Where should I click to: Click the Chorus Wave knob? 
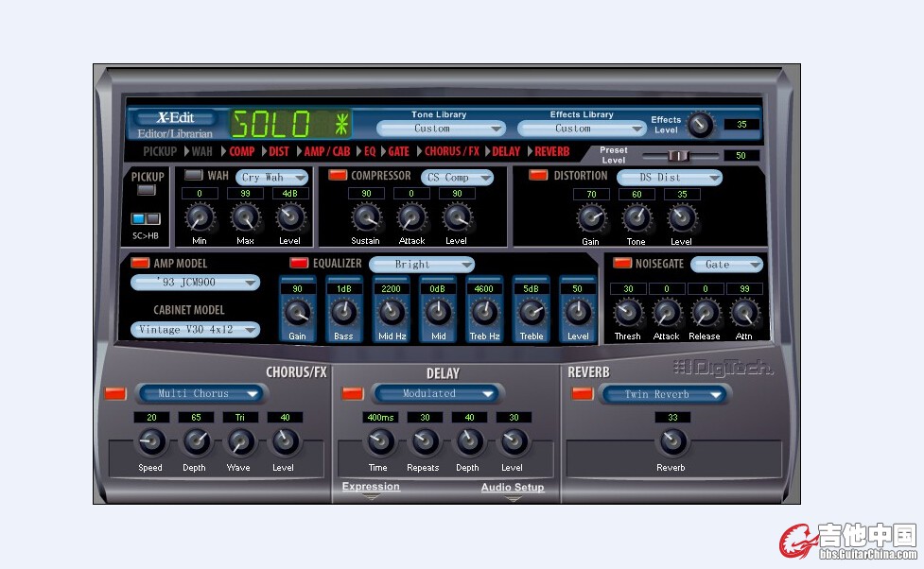point(240,441)
